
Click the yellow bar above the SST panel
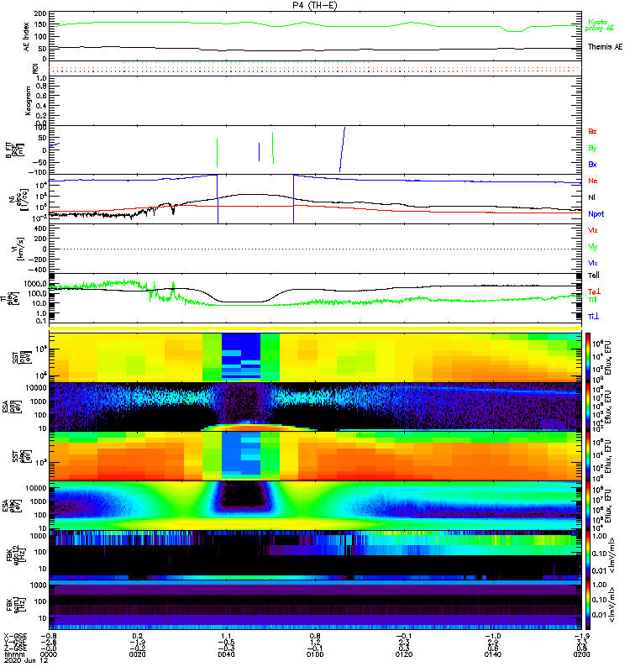click(x=315, y=328)
